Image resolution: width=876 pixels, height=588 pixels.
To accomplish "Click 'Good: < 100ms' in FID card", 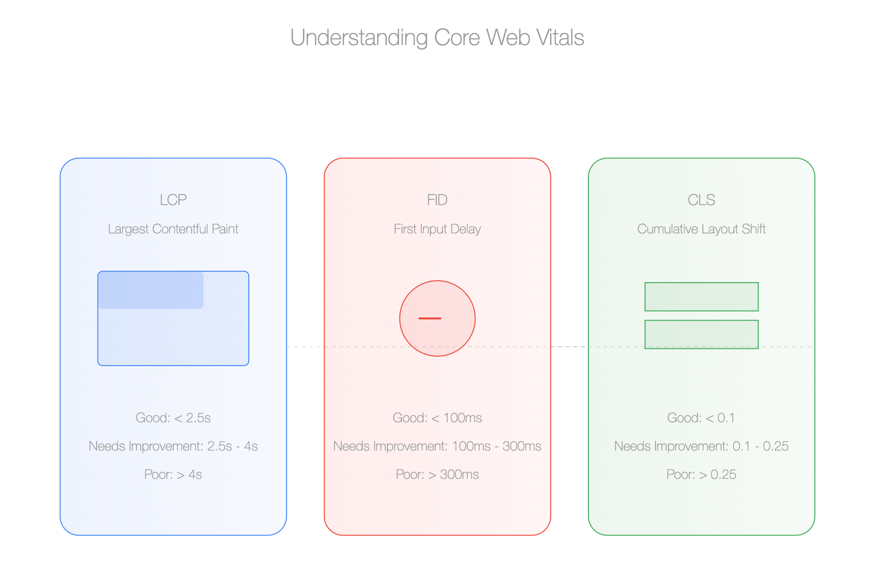I will (437, 418).
